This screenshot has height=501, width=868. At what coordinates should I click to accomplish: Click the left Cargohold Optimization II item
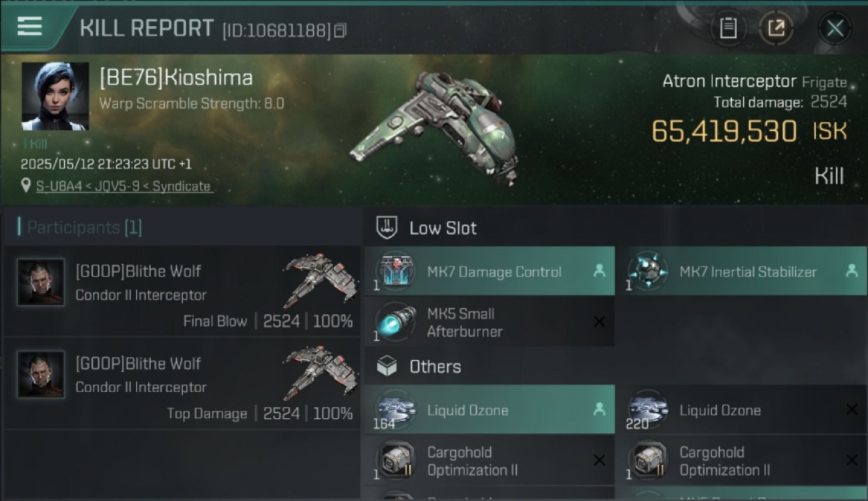[489, 461]
